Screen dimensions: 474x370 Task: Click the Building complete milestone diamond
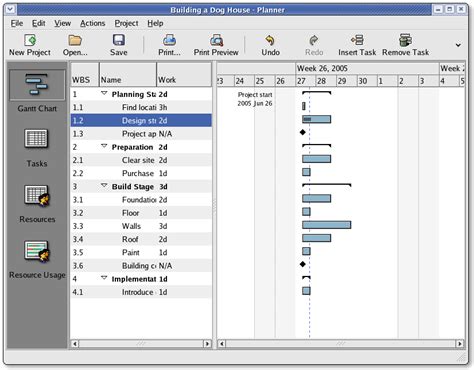(303, 264)
